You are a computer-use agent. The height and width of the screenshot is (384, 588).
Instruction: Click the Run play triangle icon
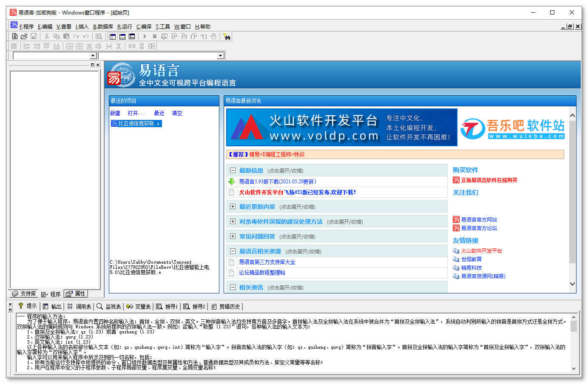pyautogui.click(x=145, y=37)
